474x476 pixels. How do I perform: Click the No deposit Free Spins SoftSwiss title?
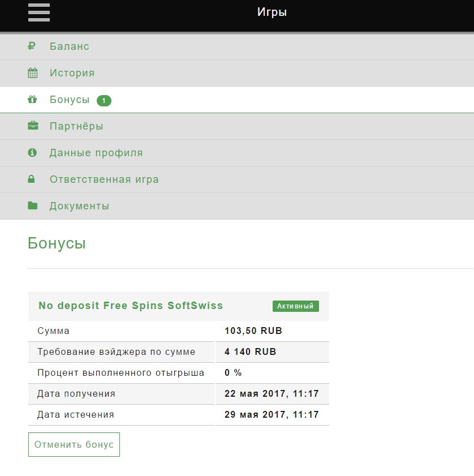point(131,306)
